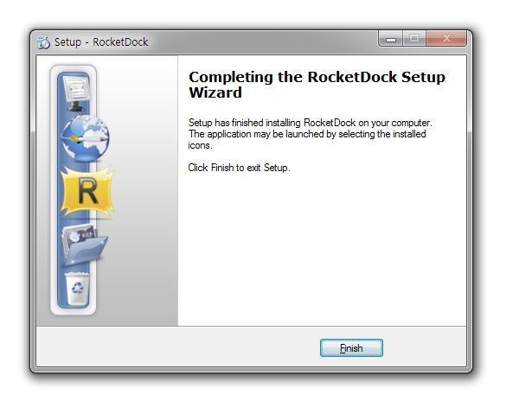
Task: Click the 'Setup has finished installing' sentence
Action: [310, 123]
